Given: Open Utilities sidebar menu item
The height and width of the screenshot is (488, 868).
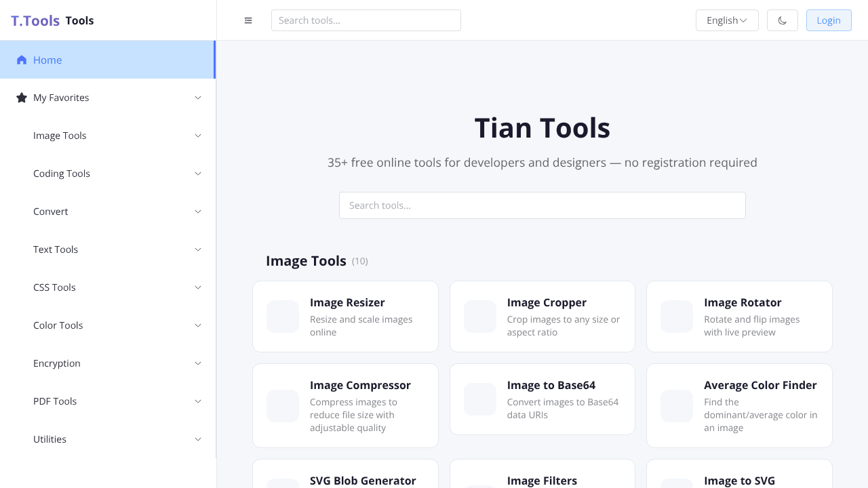Looking at the screenshot, I should point(108,439).
